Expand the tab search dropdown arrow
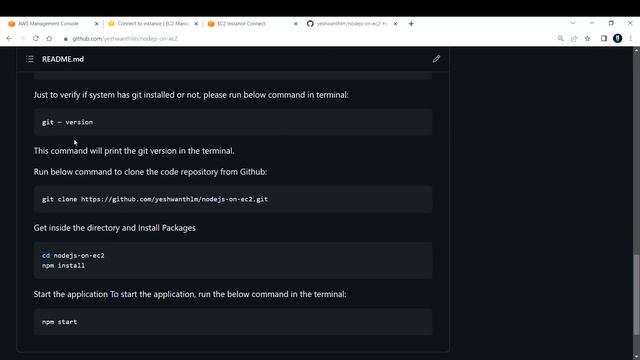This screenshot has width=640, height=360. [x=573, y=23]
